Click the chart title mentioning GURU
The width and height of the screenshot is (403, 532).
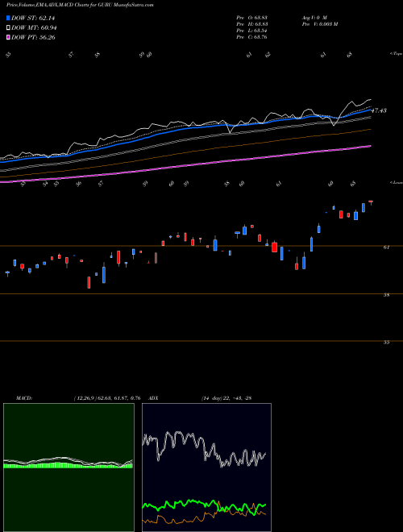[x=80, y=5]
